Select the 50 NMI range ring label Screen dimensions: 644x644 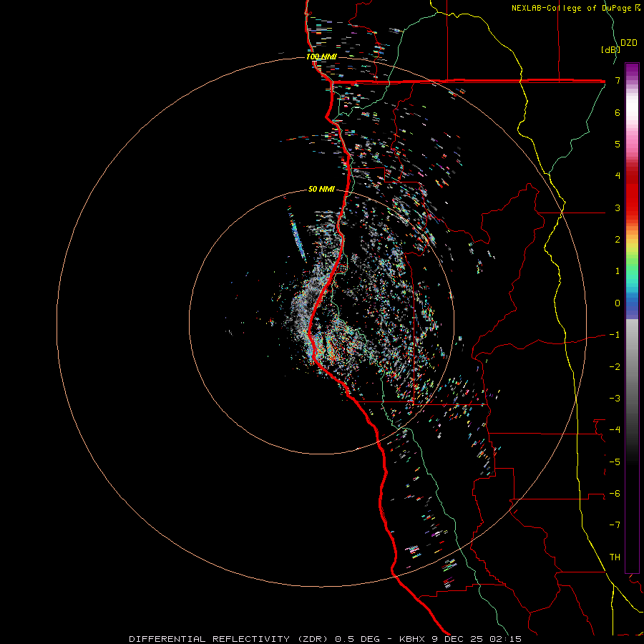pos(321,189)
